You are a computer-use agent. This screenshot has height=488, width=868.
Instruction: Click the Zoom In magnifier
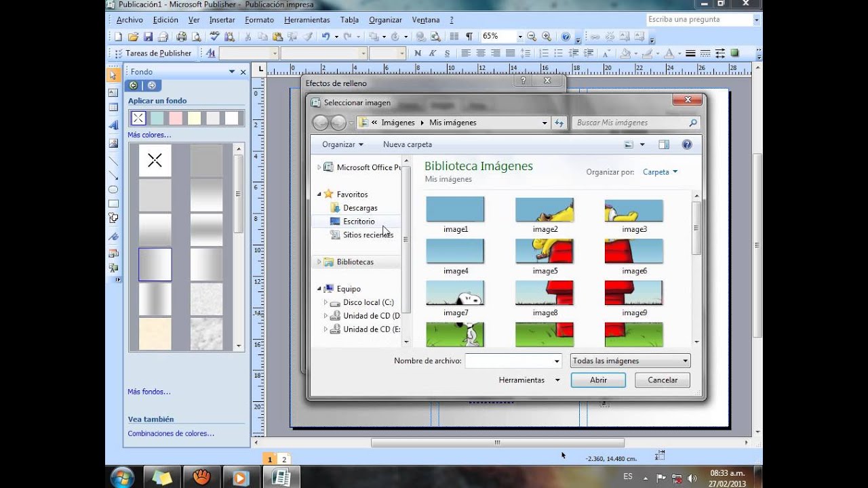coord(547,37)
